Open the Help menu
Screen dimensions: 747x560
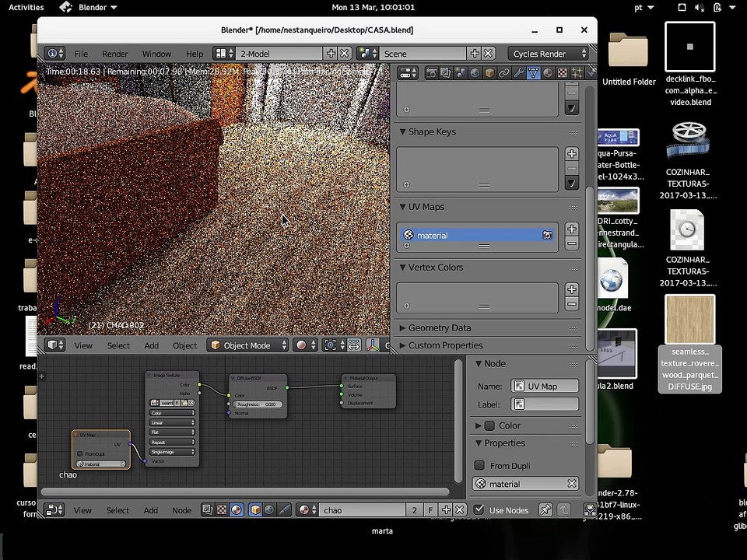(x=195, y=54)
